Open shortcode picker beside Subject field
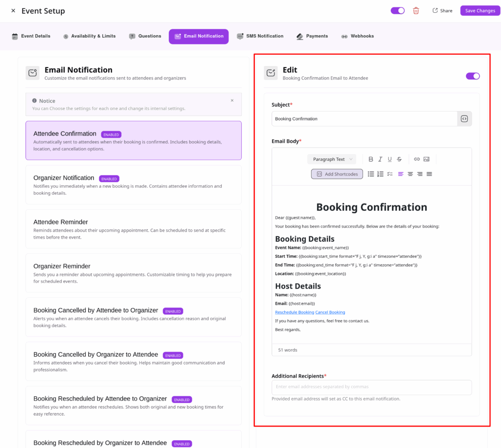The width and height of the screenshot is (501, 448). point(464,119)
